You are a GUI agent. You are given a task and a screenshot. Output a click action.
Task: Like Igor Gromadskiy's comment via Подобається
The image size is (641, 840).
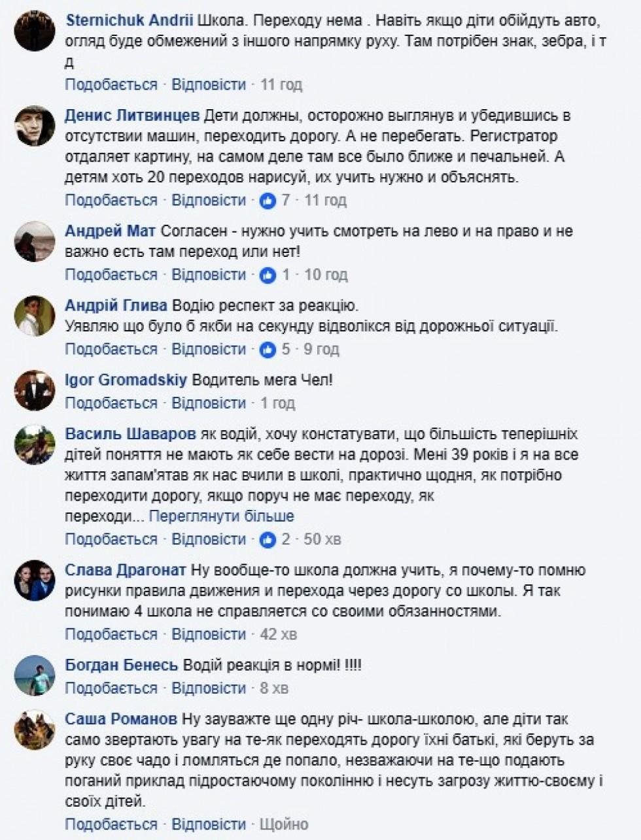pyautogui.click(x=111, y=403)
